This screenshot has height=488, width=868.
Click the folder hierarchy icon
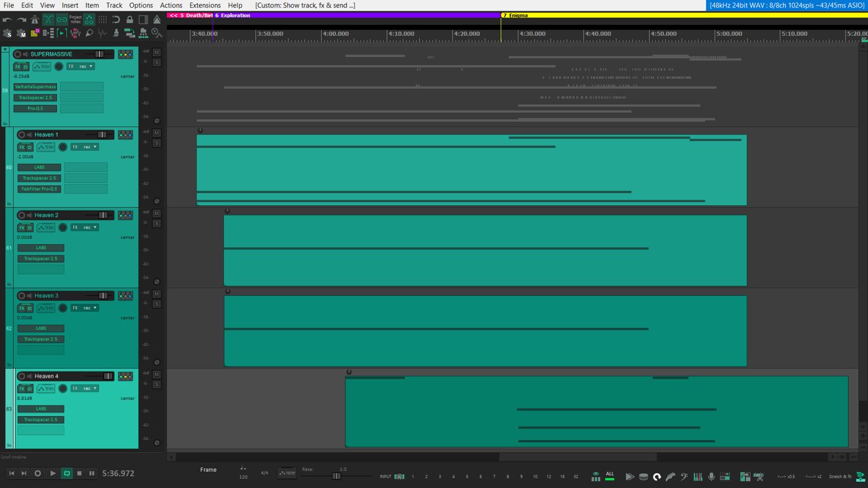[143, 33]
